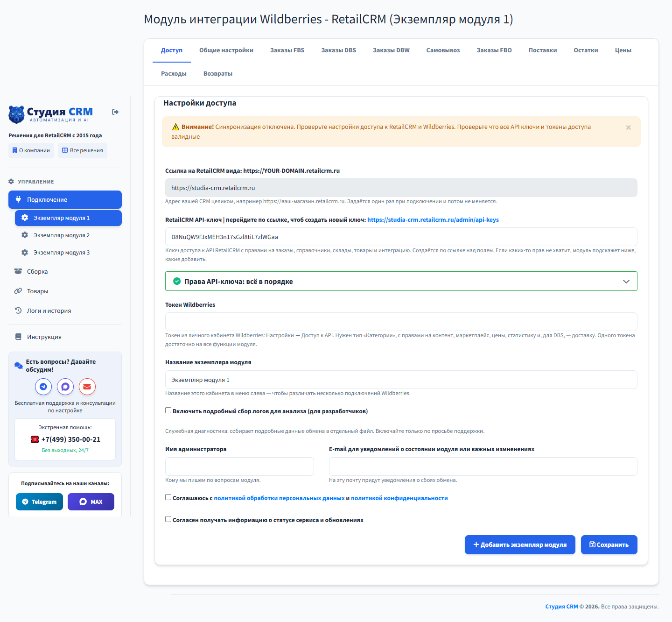This screenshot has width=672, height=622.
Task: Select Экземпляр модуля 1 in the sidebar
Action: pos(68,218)
